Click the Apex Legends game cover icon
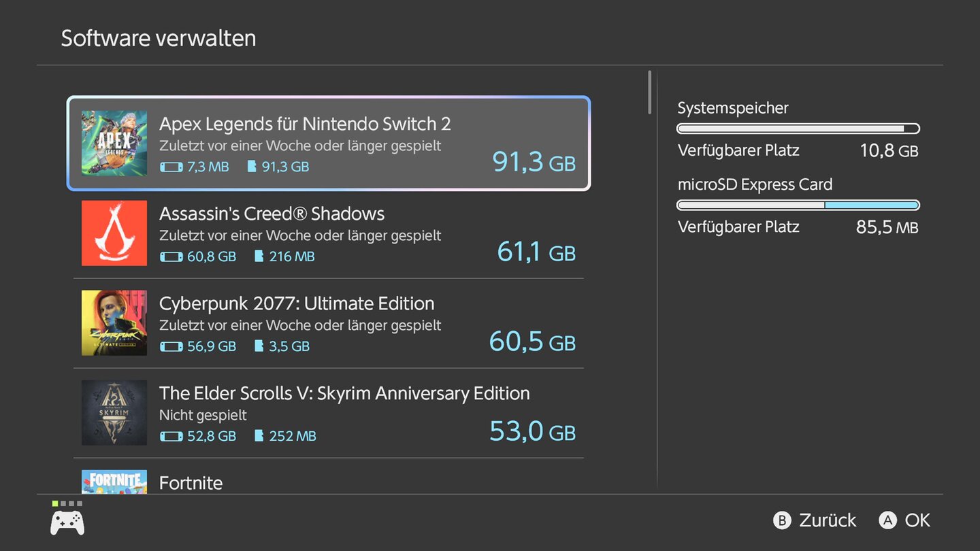This screenshot has height=551, width=980. (114, 144)
